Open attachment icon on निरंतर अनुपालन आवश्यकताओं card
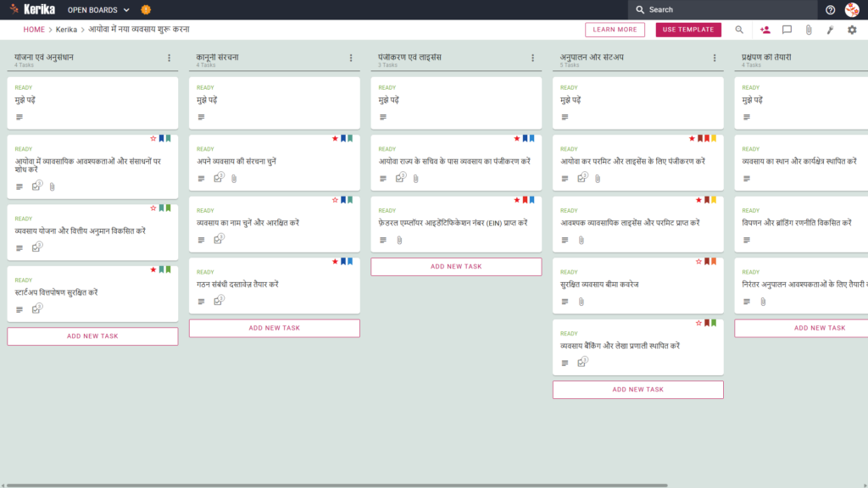The image size is (868, 488). [763, 302]
